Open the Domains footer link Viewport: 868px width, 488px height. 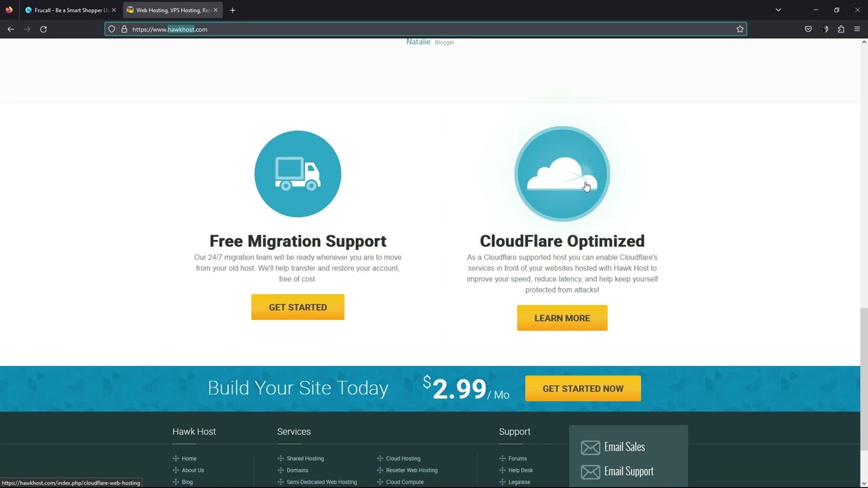tap(298, 470)
